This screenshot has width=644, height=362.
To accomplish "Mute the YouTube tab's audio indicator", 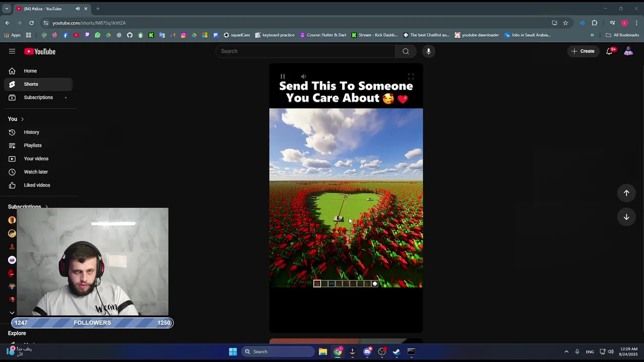I will pyautogui.click(x=77, y=9).
